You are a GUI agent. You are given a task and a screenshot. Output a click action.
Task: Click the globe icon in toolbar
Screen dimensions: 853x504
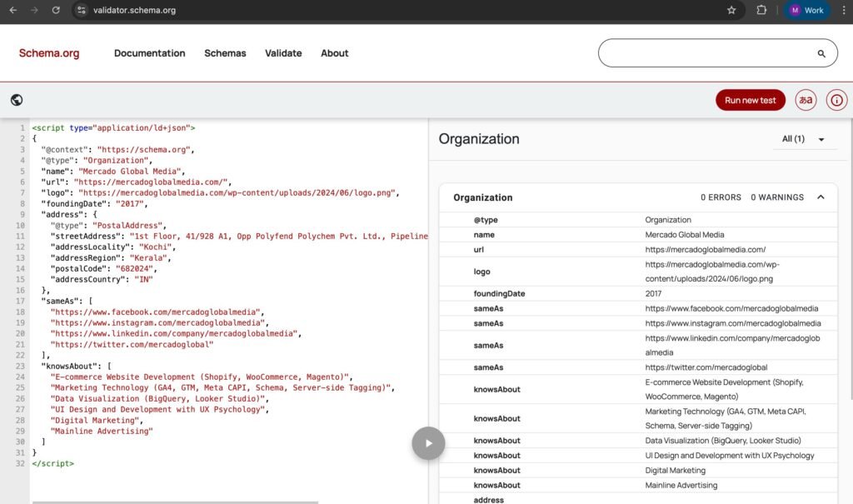[x=17, y=100]
